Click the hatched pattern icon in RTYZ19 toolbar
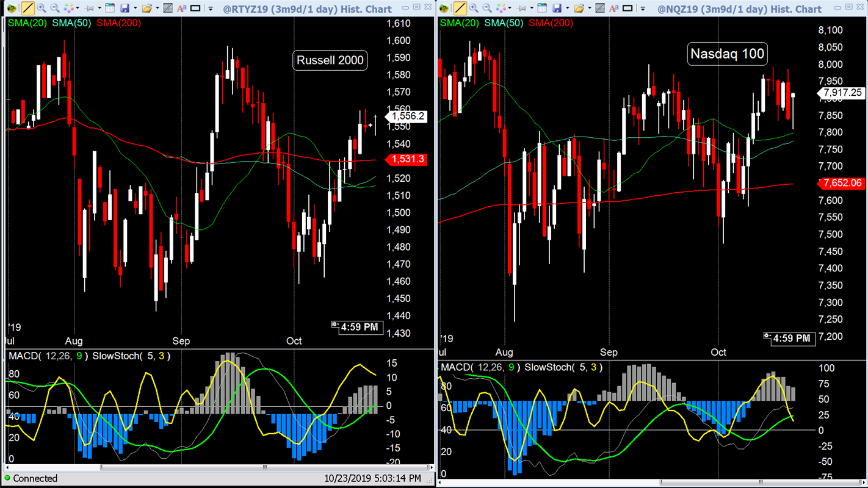This screenshot has height=488, width=868. (168, 9)
